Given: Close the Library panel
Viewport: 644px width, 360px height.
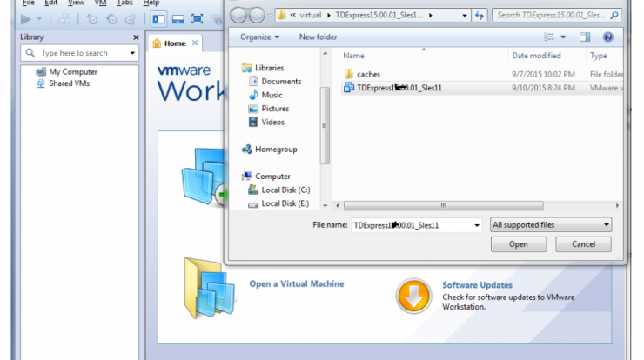Looking at the screenshot, I should 136,37.
